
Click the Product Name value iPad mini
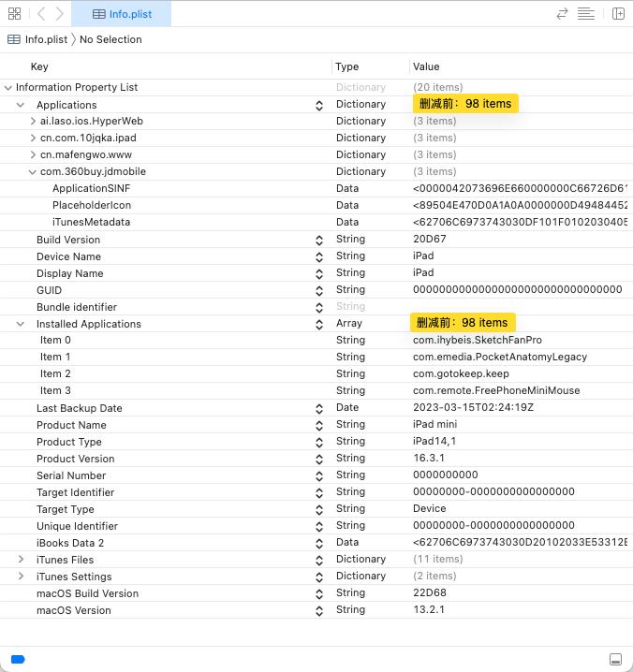pyautogui.click(x=434, y=424)
